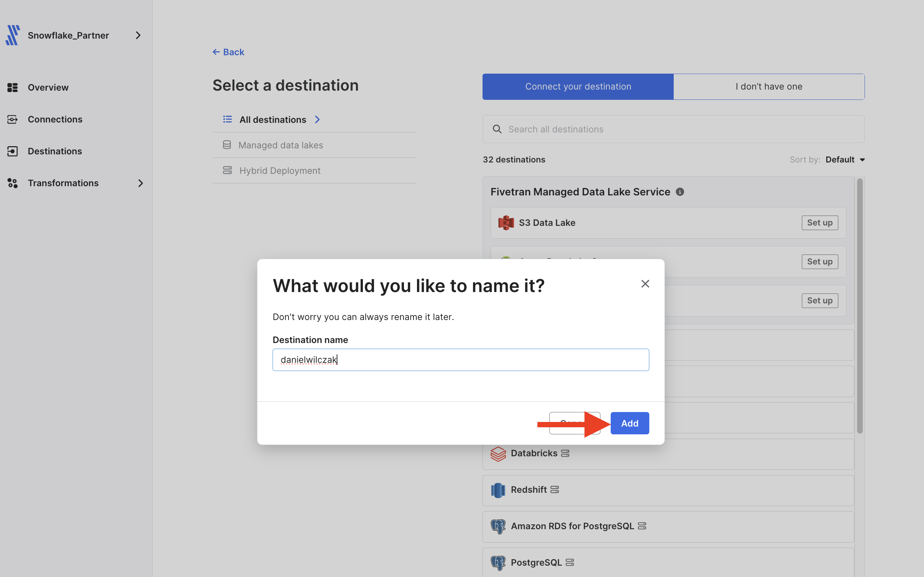This screenshot has height=577, width=924.
Task: Open the Sort by Default dropdown
Action: pyautogui.click(x=845, y=160)
